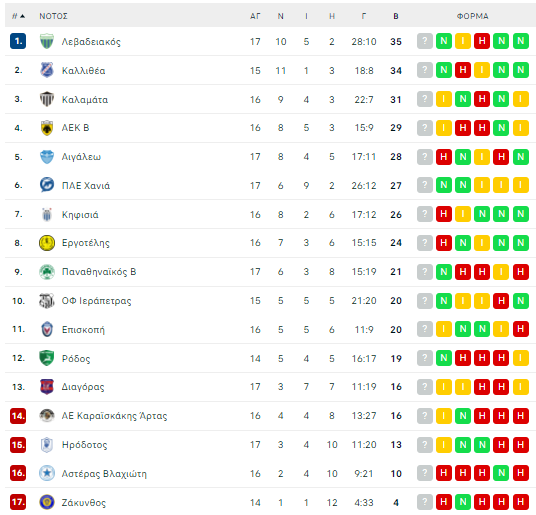Click the ΦΟΡΜΑ column header

coord(473,16)
